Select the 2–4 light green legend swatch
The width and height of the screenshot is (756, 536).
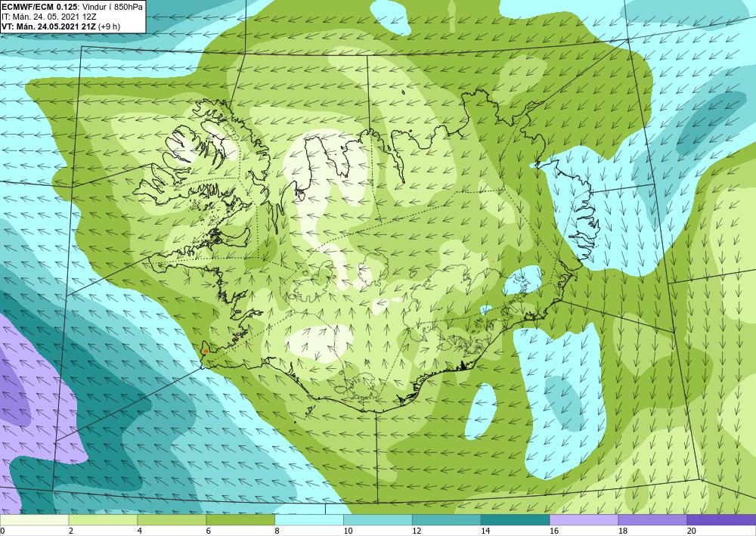click(x=103, y=520)
